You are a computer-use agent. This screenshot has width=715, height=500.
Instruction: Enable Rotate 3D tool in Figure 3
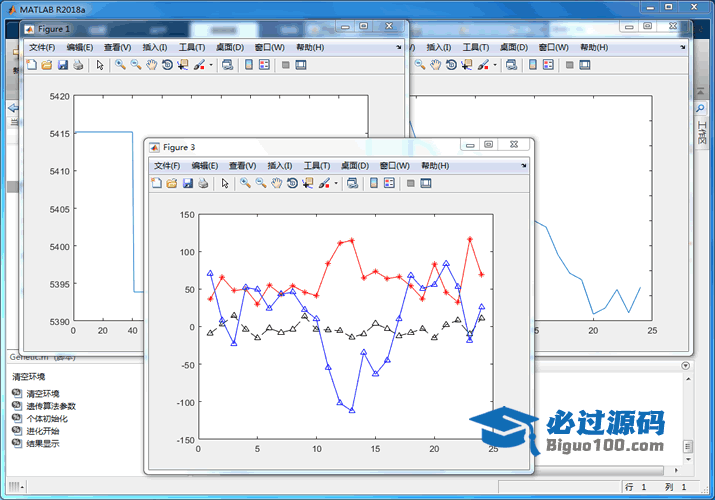tap(292, 183)
